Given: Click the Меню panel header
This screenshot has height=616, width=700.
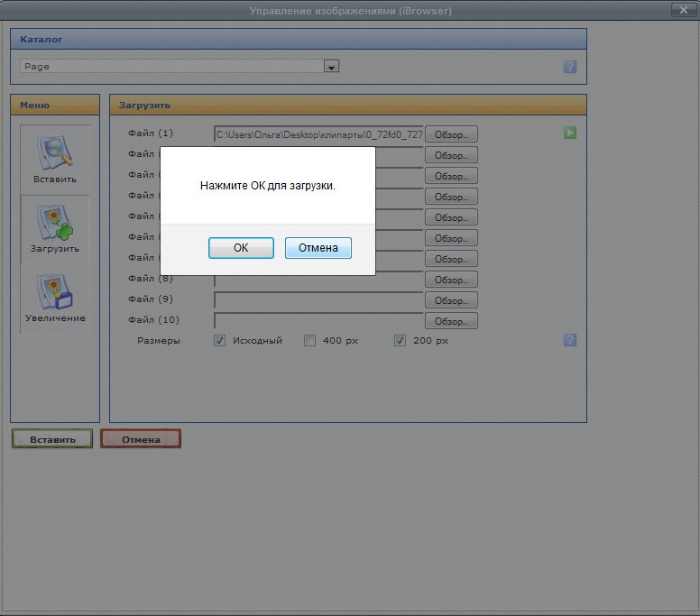Looking at the screenshot, I should click(55, 105).
